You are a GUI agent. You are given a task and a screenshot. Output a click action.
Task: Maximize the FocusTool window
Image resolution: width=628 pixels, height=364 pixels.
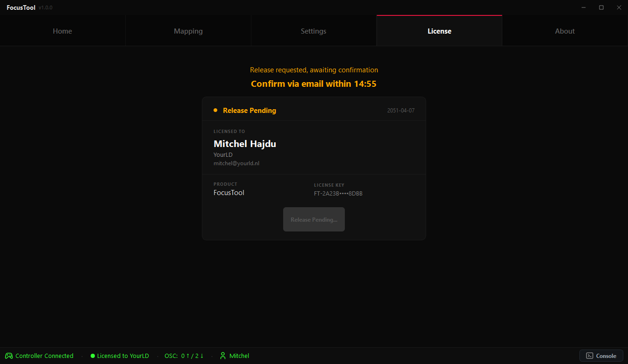coord(601,7)
